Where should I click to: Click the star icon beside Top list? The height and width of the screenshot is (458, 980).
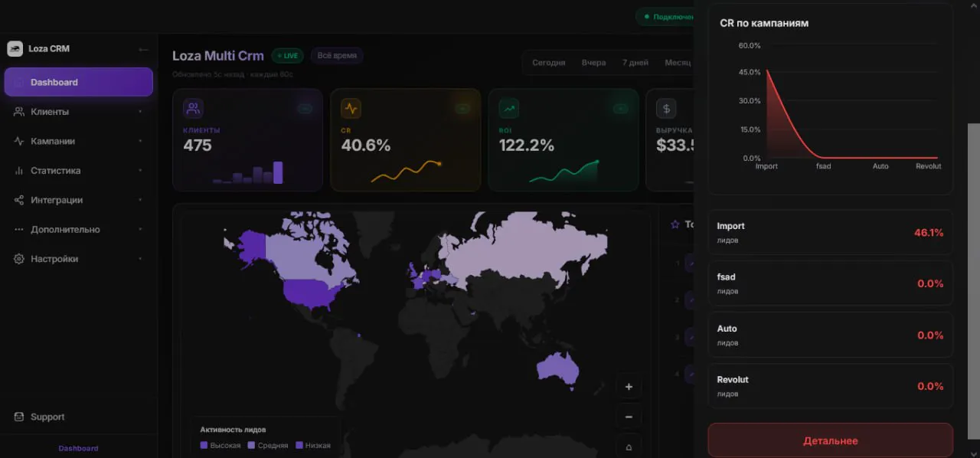675,224
